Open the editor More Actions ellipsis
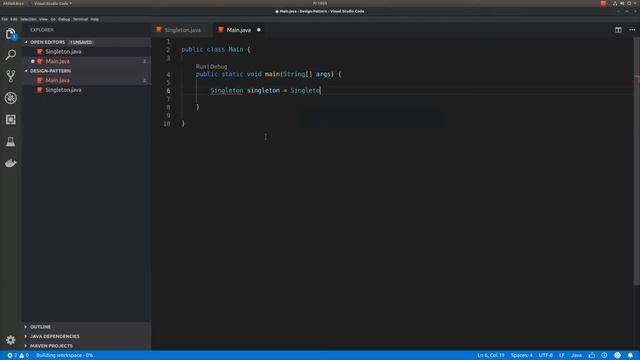 632,30
